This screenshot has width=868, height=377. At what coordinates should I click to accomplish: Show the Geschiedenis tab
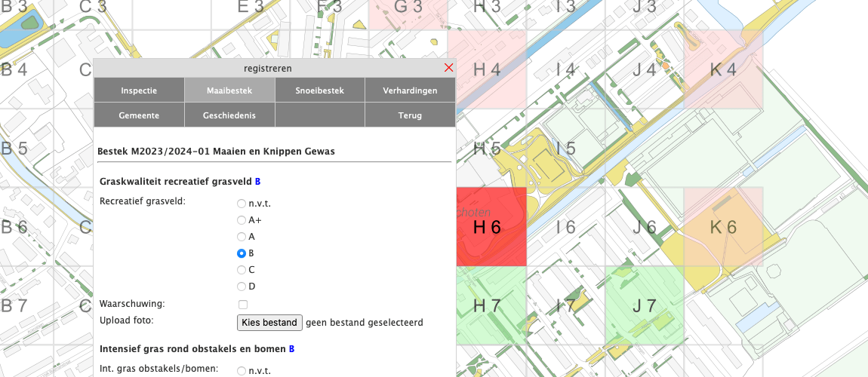point(229,115)
